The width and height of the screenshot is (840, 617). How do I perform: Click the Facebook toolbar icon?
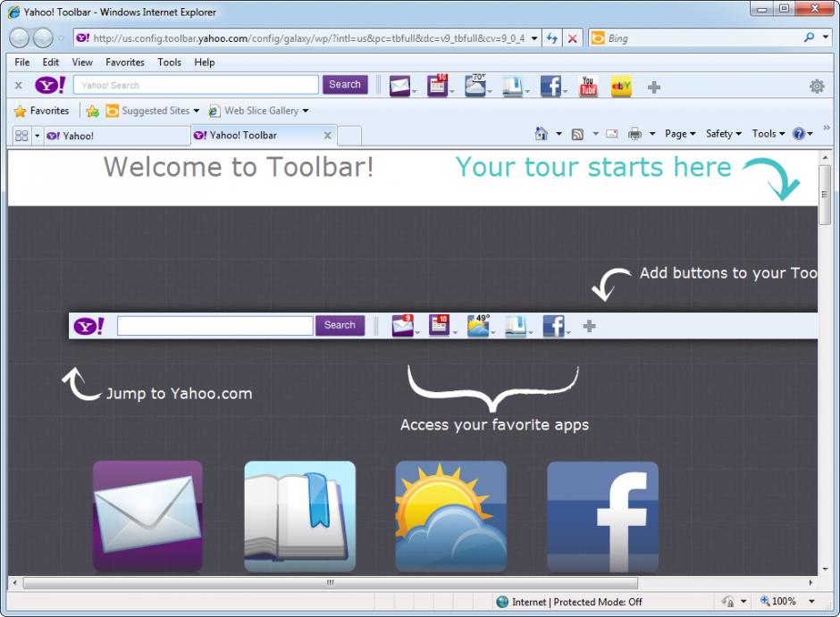pyautogui.click(x=550, y=86)
